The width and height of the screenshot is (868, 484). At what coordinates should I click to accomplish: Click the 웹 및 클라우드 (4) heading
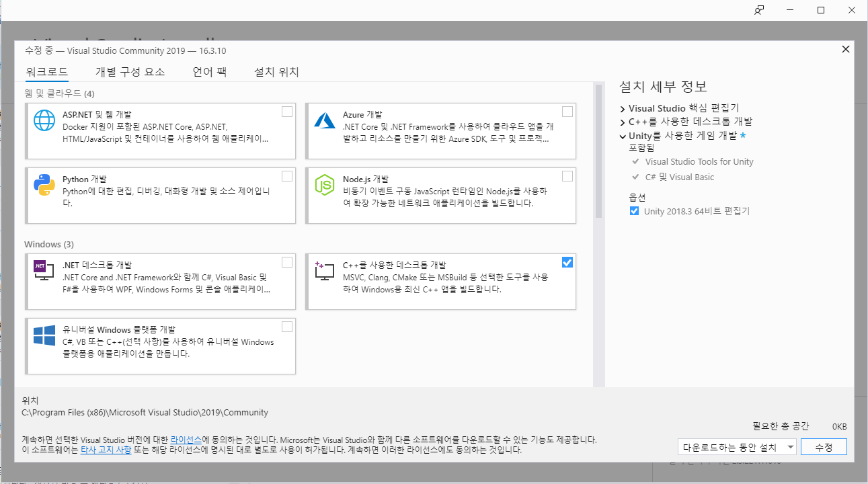tap(59, 93)
